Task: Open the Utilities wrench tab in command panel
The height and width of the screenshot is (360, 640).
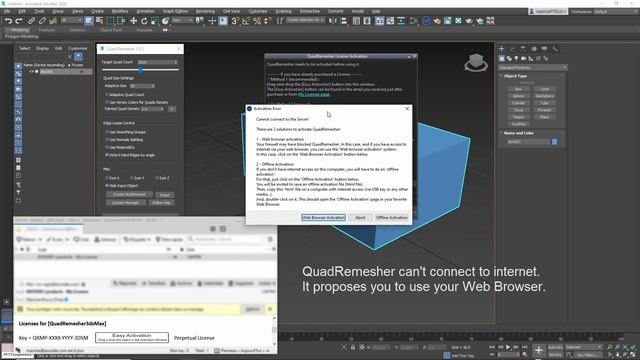Action: pos(555,49)
